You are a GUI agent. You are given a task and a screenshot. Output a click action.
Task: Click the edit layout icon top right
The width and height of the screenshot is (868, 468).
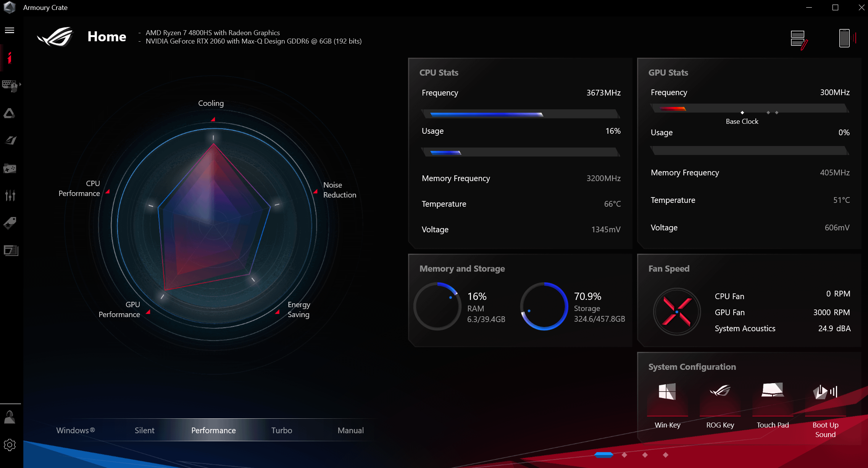[799, 39]
